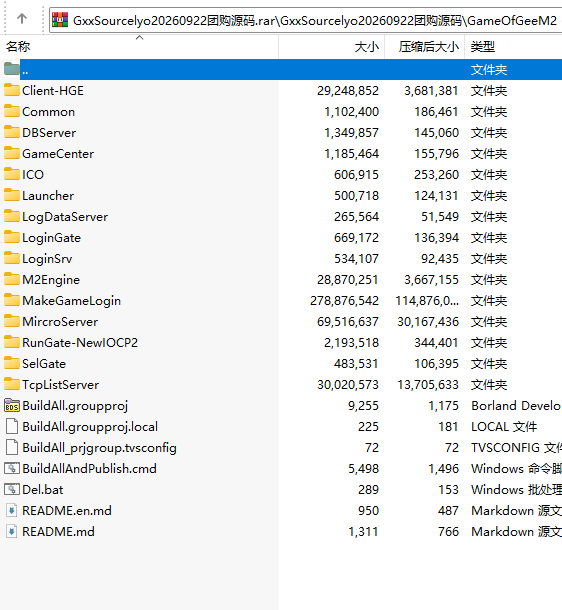The width and height of the screenshot is (562, 610).
Task: Select the MakeGameLogin folder icon
Action: (12, 300)
